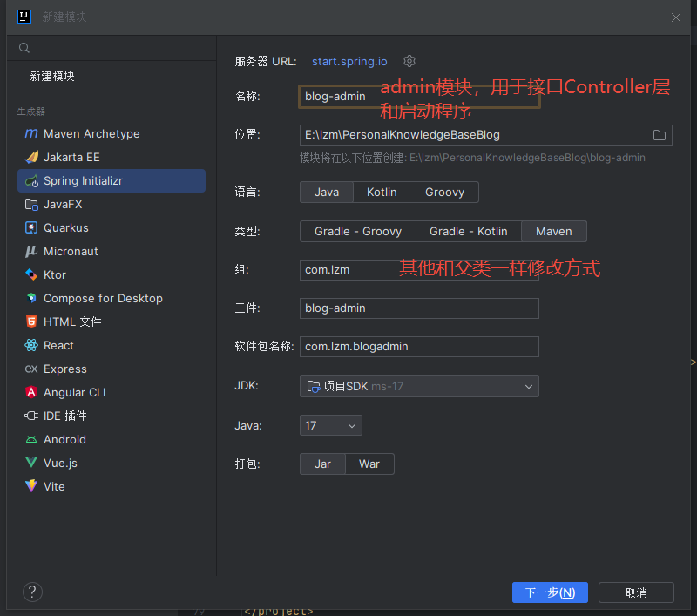Select HTML 文件 generator
This screenshot has height=616, width=697.
(x=112, y=322)
